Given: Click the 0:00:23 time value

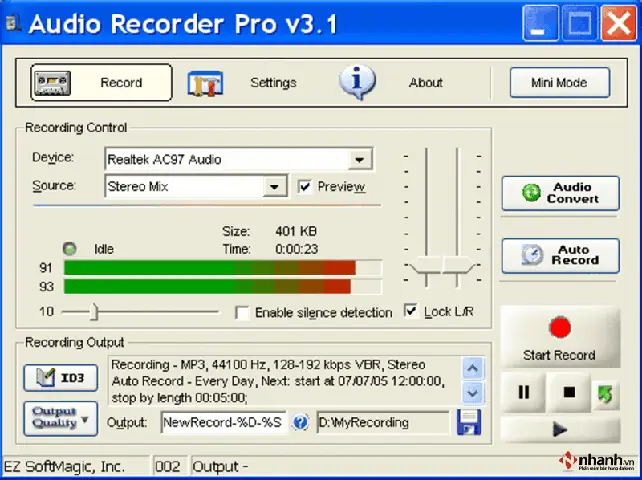Looking at the screenshot, I should click(296, 249).
